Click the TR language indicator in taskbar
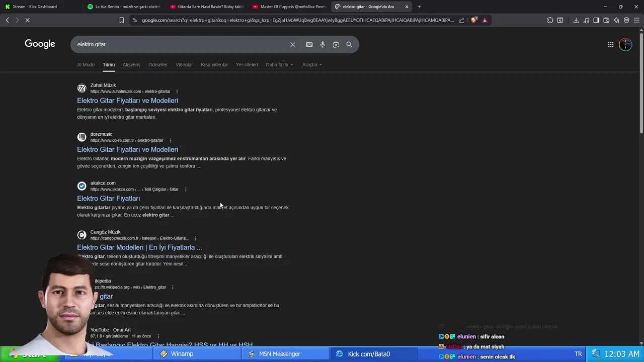Image resolution: width=644 pixels, height=362 pixels. click(x=578, y=354)
